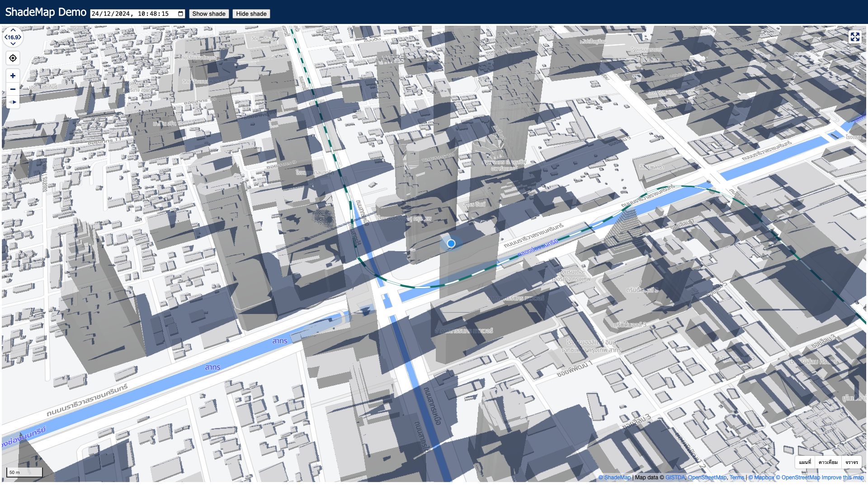Zoom out with the minus icon

tap(13, 89)
